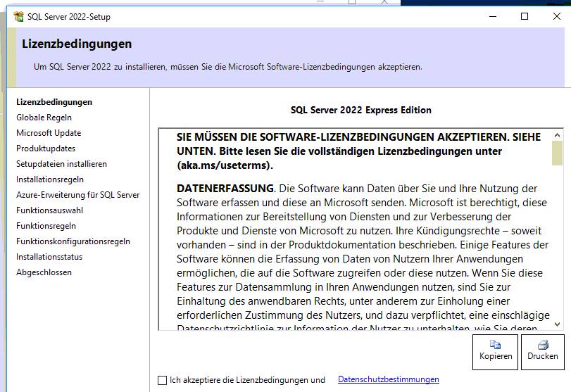Click the SQL Server setup title bar icon

18,16
